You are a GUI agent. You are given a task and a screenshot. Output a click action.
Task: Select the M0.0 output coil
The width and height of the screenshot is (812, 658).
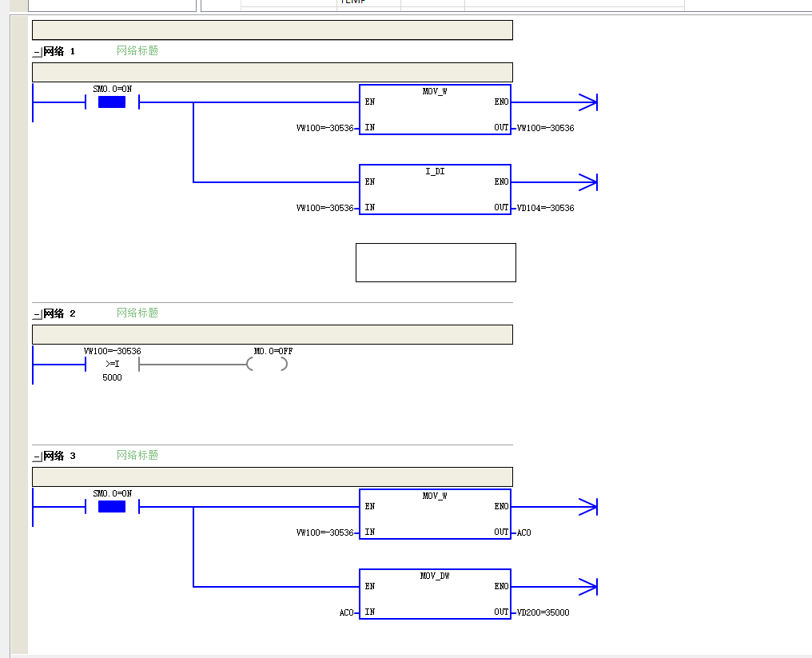click(267, 365)
